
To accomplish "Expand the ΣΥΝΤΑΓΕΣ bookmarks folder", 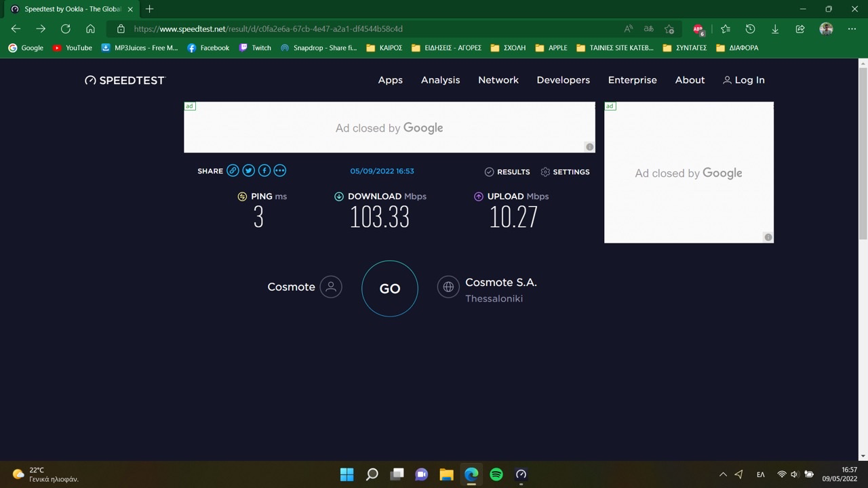I will tap(685, 48).
